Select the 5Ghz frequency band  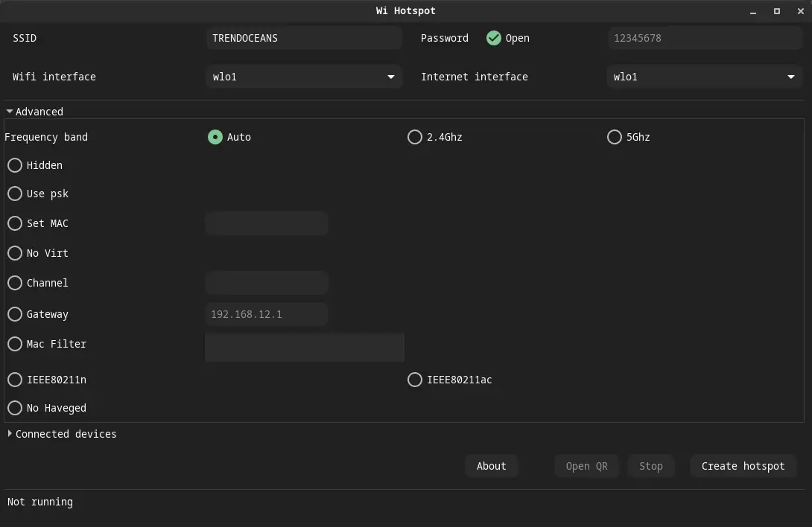[615, 137]
